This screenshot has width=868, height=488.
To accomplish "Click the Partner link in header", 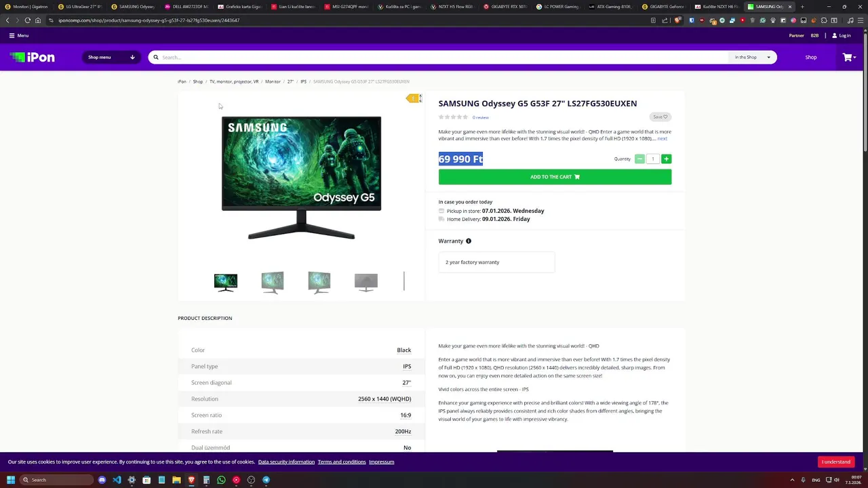I will [x=796, y=35].
